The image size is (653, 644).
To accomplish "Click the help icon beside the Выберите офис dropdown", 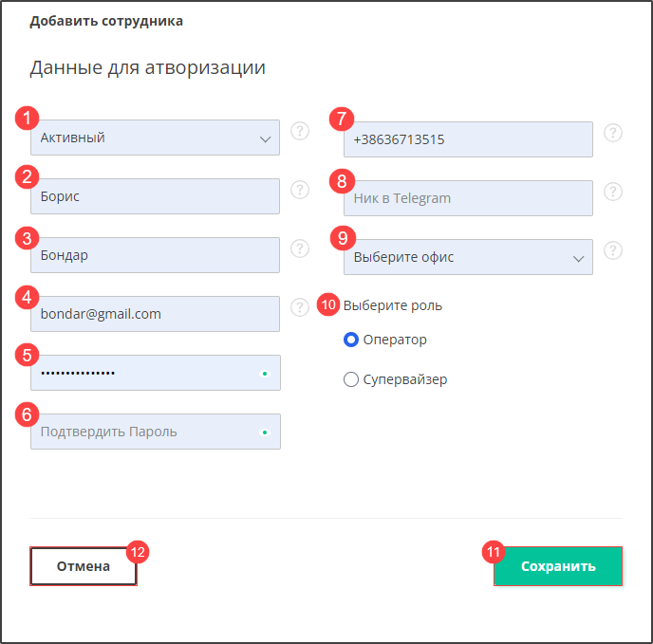I will (x=613, y=250).
